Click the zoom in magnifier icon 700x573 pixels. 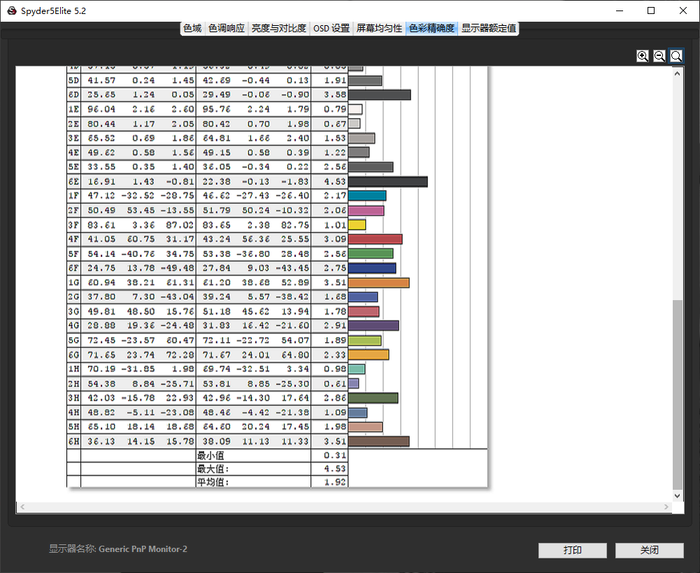click(x=643, y=56)
